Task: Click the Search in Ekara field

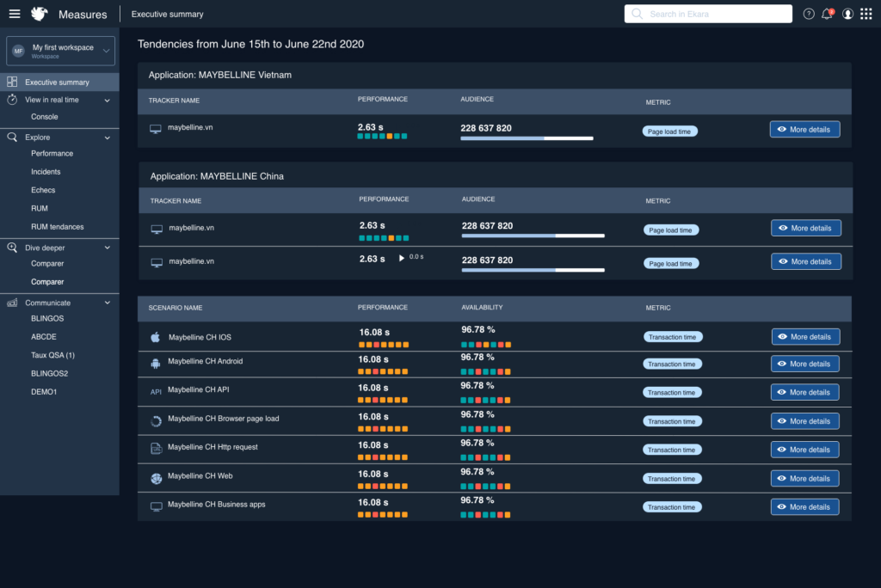Action: pos(708,14)
